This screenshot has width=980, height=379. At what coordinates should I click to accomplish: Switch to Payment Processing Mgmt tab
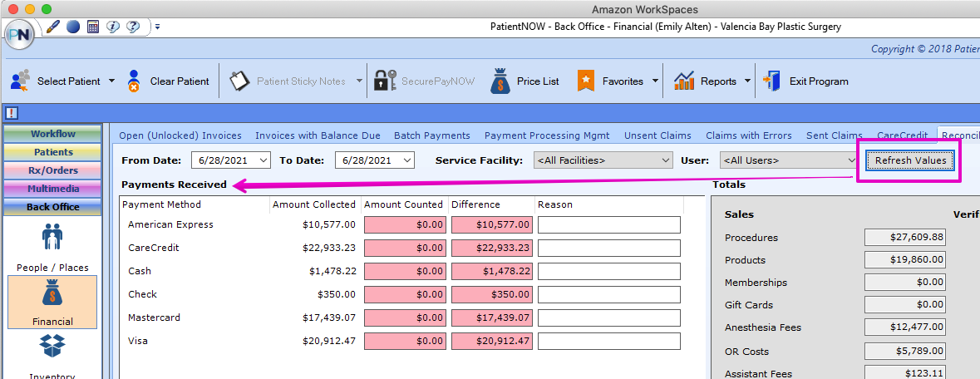(x=547, y=135)
